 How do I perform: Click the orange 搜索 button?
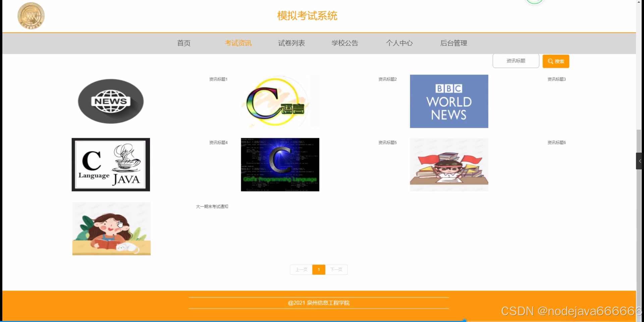[556, 61]
